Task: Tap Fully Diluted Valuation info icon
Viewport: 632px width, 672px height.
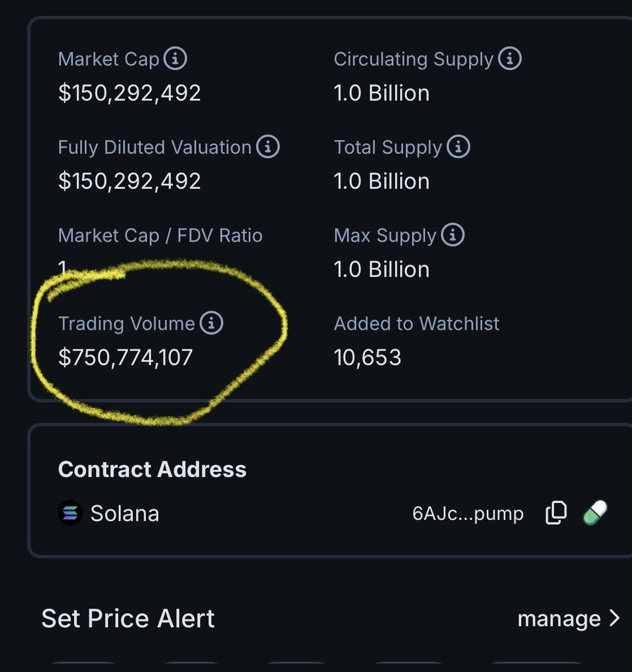Action: click(268, 146)
